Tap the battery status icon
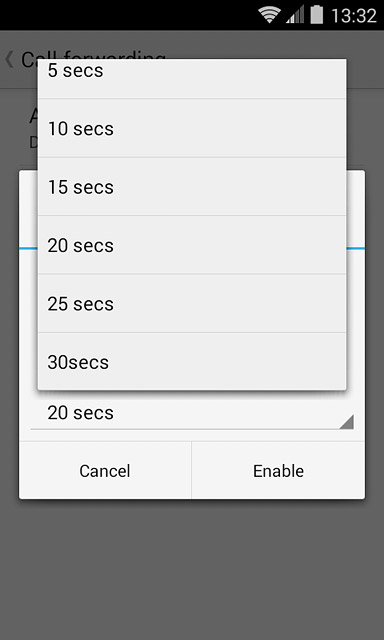 coord(316,15)
